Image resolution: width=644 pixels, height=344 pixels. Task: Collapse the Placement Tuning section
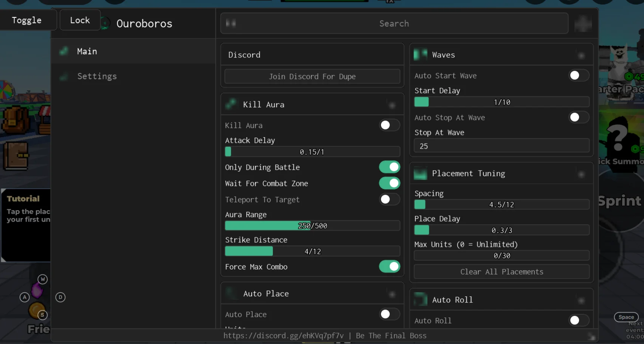tap(581, 174)
